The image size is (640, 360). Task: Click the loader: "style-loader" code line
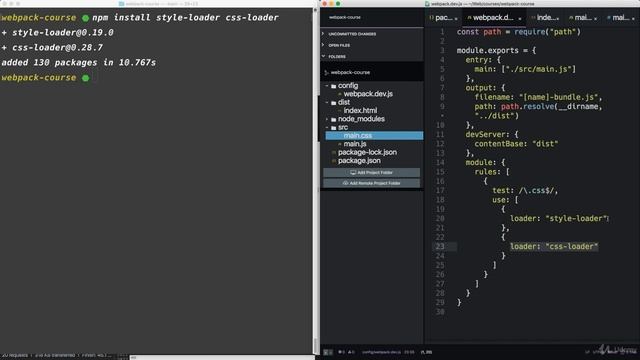click(x=558, y=218)
